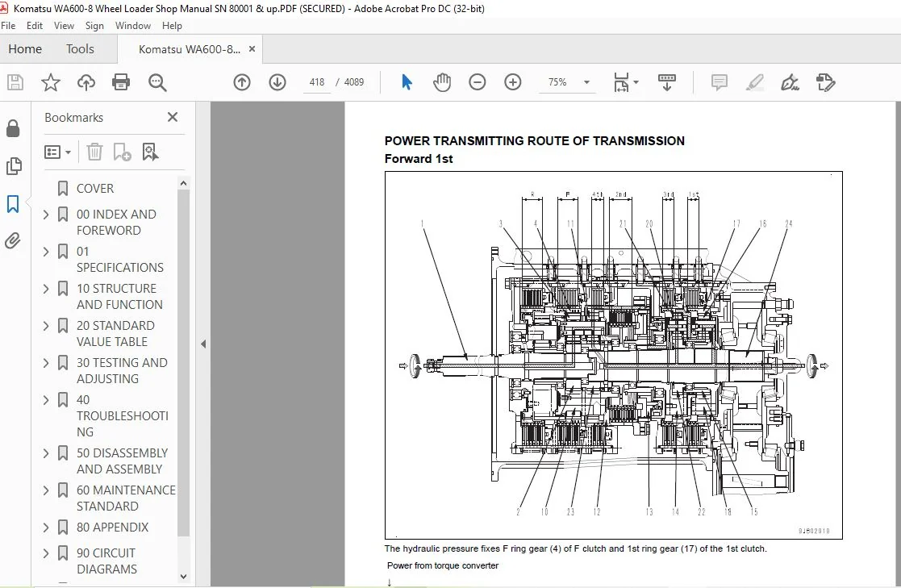Open the Sign document pen tool

click(x=790, y=82)
